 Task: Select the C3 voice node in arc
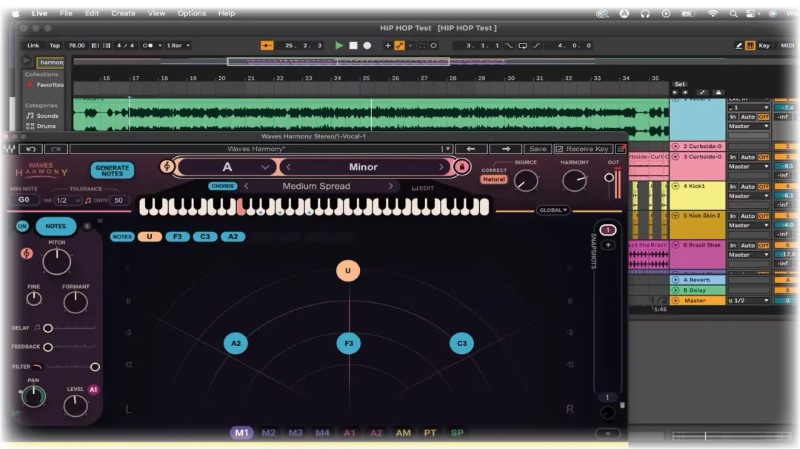[462, 343]
